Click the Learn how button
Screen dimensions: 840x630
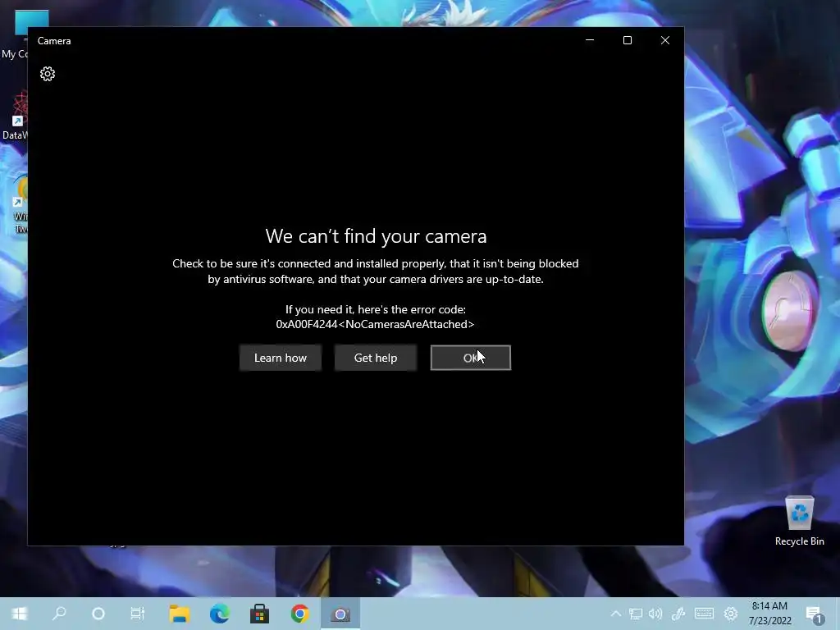(281, 358)
